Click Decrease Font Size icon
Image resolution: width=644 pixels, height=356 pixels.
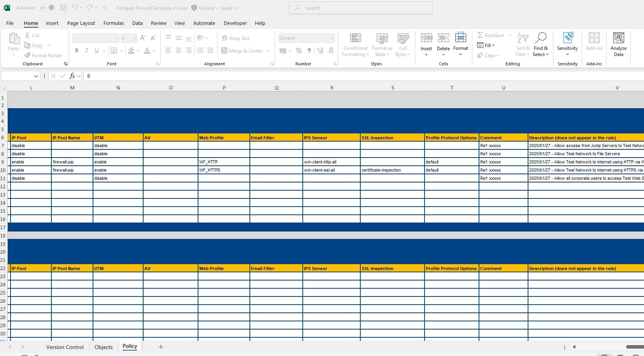pyautogui.click(x=153, y=38)
